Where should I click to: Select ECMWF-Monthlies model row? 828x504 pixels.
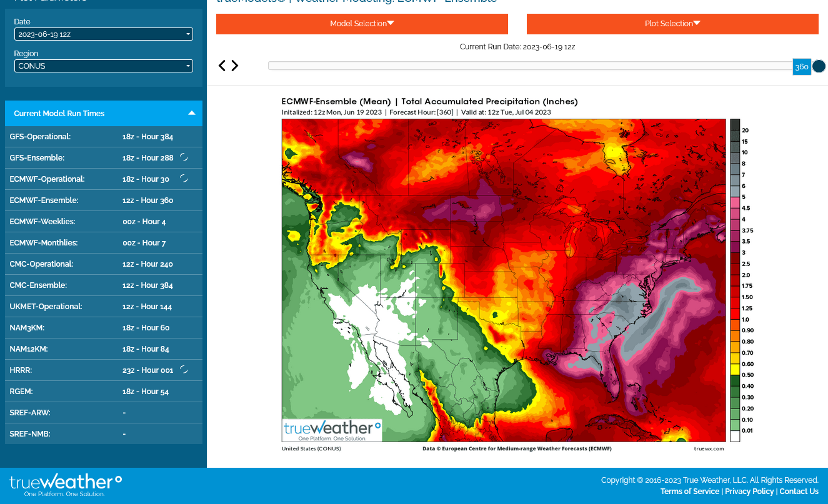pyautogui.click(x=104, y=243)
